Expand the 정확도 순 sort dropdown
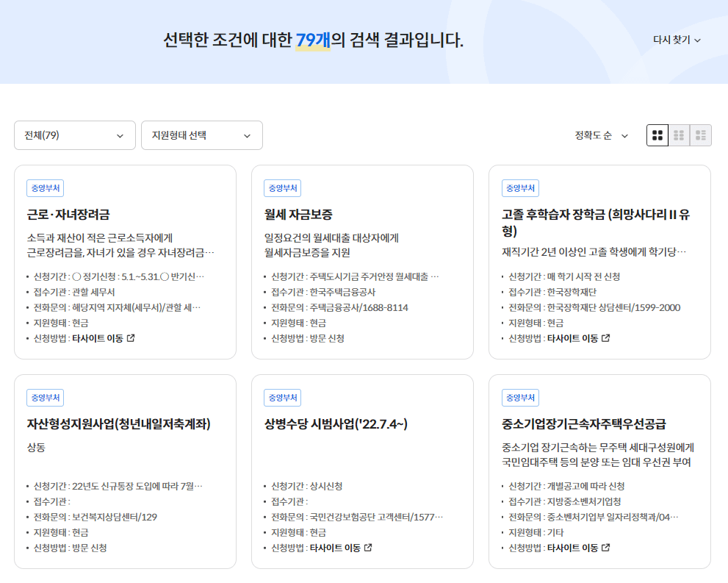This screenshot has height=583, width=728. point(601,136)
